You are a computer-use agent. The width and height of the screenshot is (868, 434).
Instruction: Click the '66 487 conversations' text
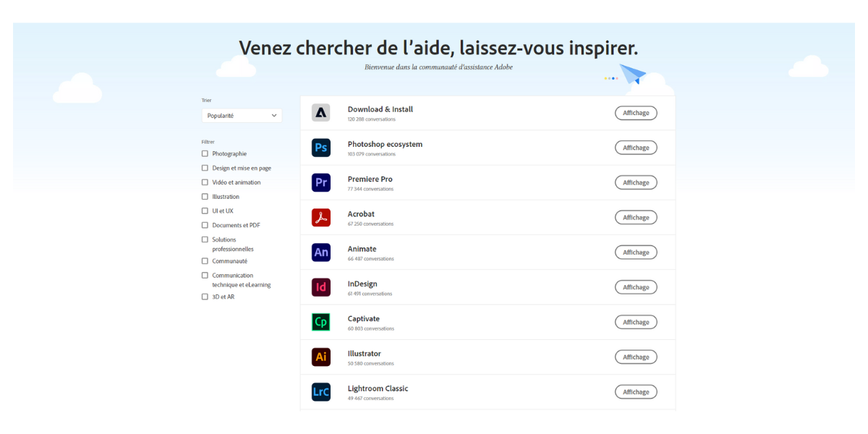pyautogui.click(x=371, y=259)
